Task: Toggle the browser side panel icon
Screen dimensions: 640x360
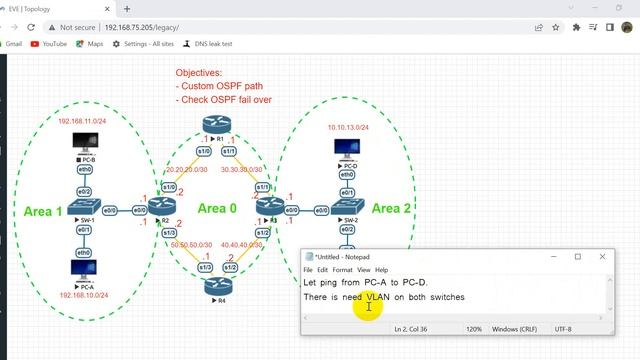Action: tap(610, 27)
